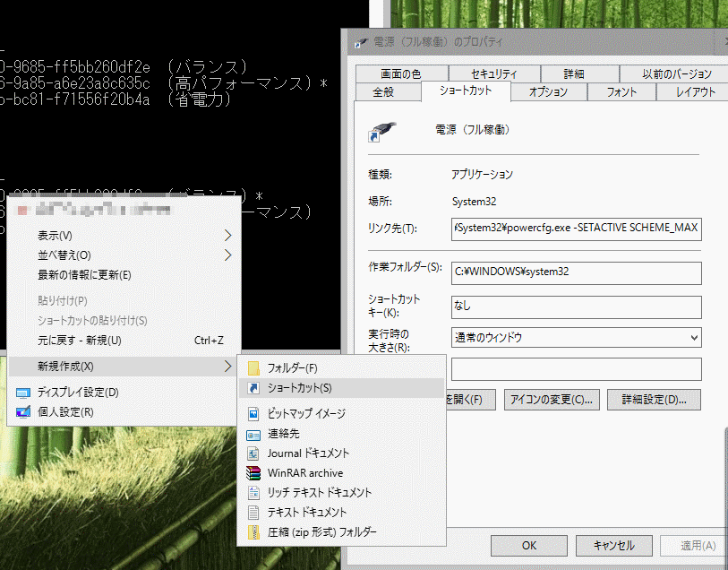Click the folder icon in the New submenu

[x=253, y=368]
